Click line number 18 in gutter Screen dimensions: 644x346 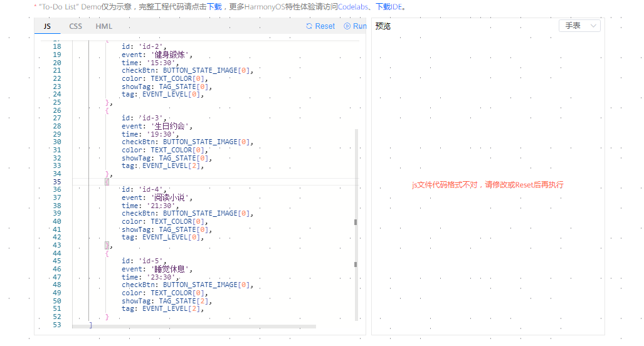(x=56, y=47)
